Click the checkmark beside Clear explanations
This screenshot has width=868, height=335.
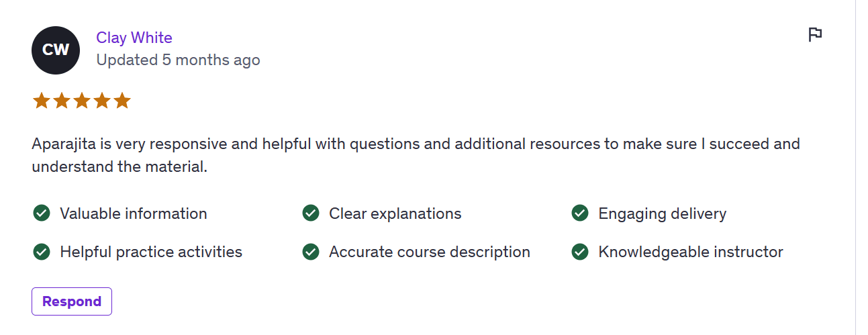(x=311, y=213)
